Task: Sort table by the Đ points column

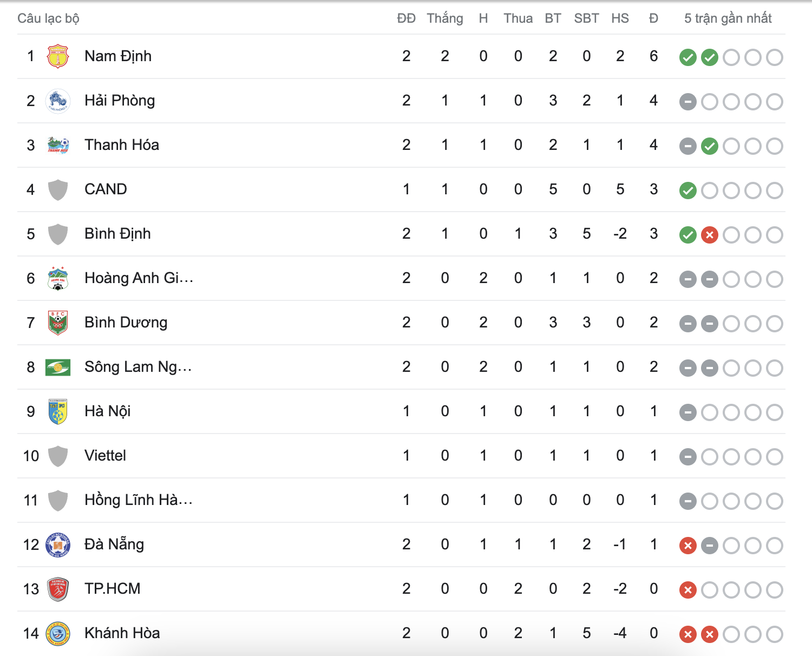Action: point(653,18)
